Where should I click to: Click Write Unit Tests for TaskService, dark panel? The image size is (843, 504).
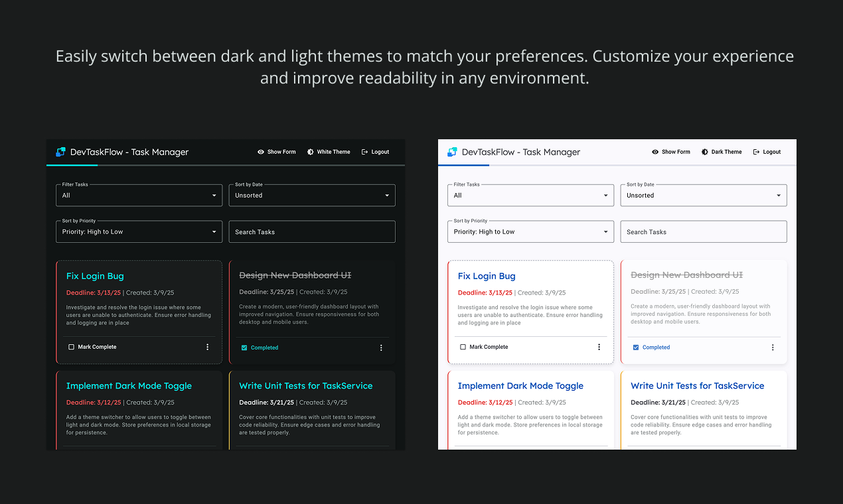coord(306,386)
